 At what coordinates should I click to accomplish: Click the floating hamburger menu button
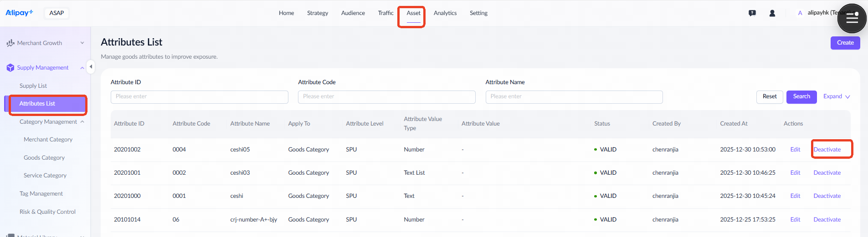tap(852, 19)
